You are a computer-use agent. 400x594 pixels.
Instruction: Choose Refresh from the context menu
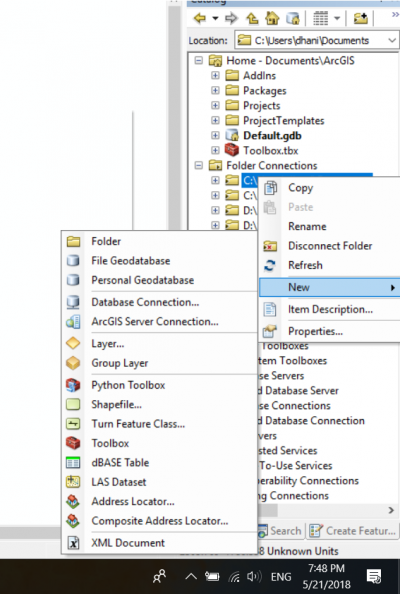point(330,265)
